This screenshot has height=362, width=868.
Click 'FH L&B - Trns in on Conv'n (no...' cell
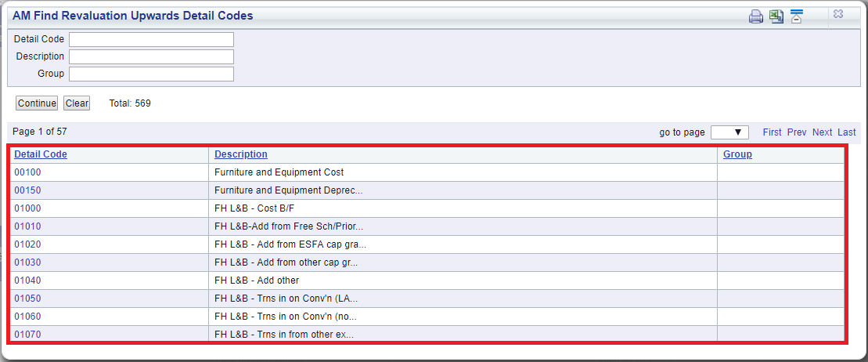point(463,317)
